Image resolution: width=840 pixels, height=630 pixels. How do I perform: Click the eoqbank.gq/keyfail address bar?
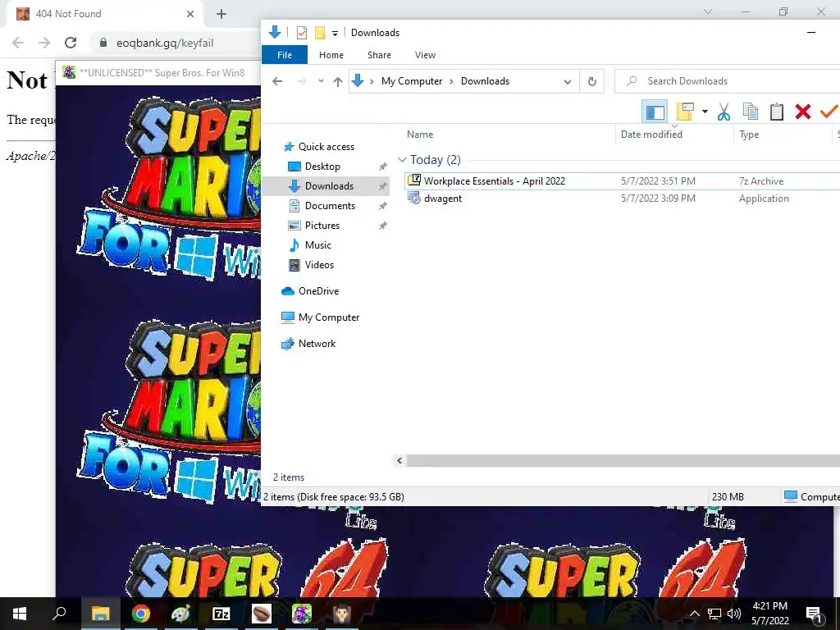[x=164, y=43]
